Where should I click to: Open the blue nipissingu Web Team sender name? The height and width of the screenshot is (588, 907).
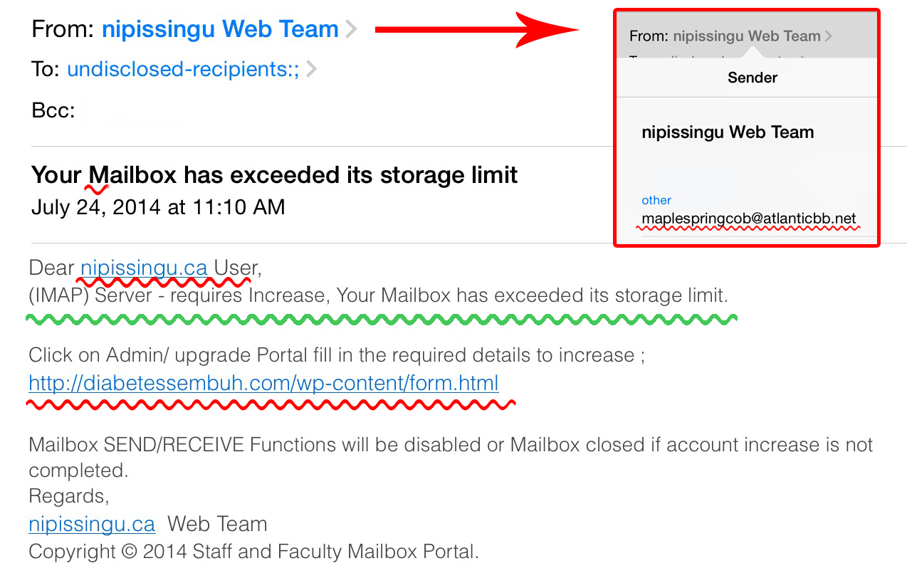pyautogui.click(x=220, y=29)
